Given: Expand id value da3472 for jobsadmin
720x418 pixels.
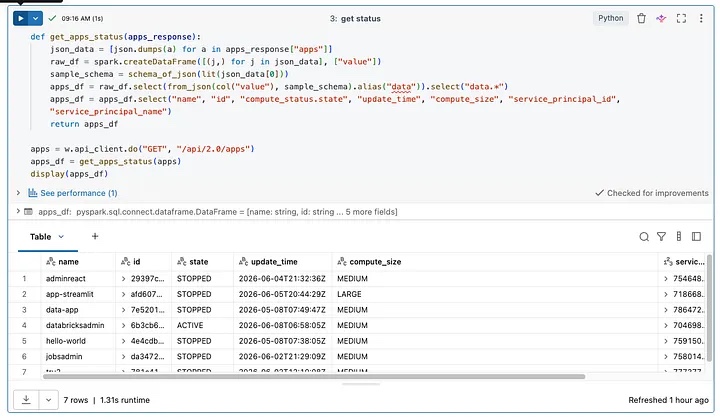Looking at the screenshot, I should [x=124, y=357].
